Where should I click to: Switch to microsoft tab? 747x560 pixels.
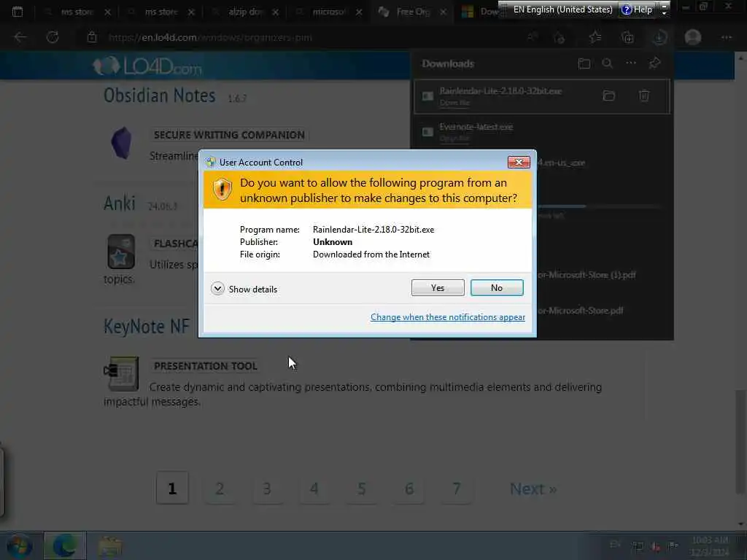328,12
